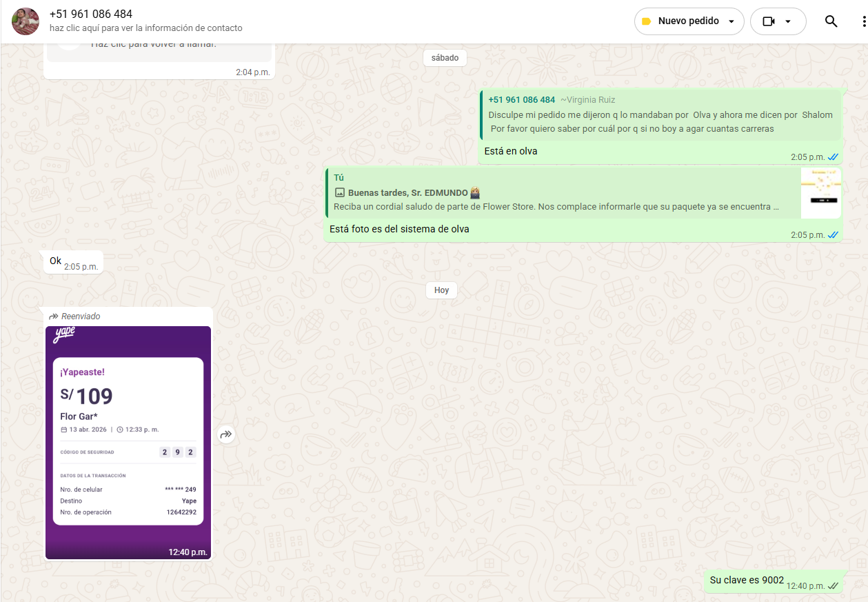The height and width of the screenshot is (602, 868).
Task: Open contact info via phone number header
Action: click(x=91, y=14)
